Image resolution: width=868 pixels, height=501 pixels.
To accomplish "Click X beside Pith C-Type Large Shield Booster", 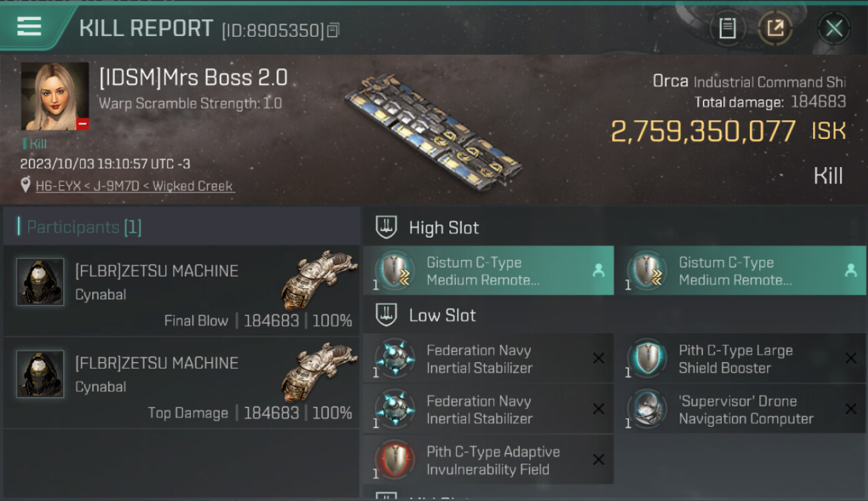I will [x=851, y=359].
